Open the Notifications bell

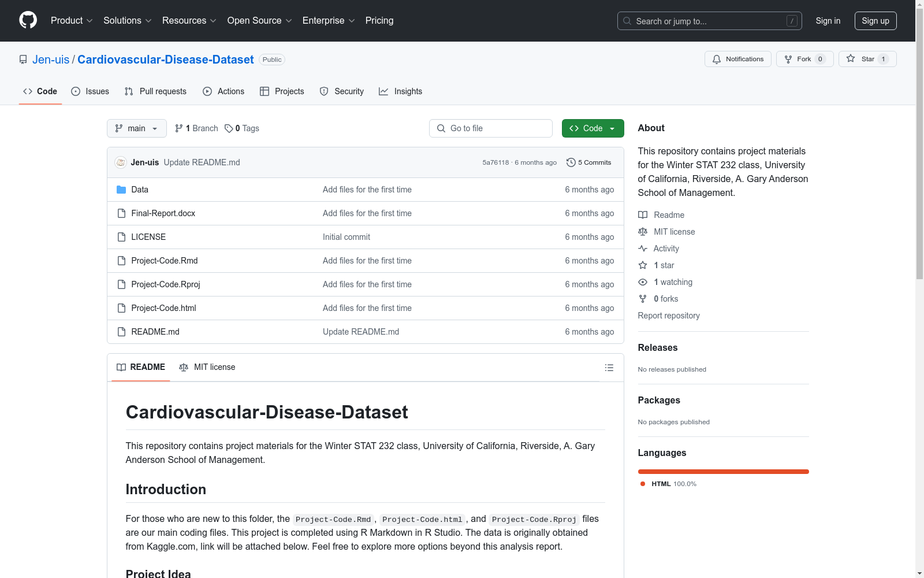pos(717,59)
